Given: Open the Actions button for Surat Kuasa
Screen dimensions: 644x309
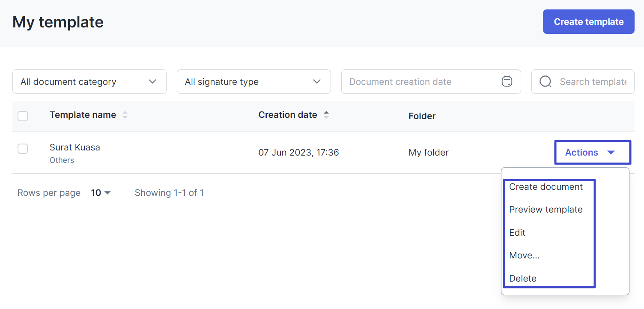Looking at the screenshot, I should pyautogui.click(x=592, y=152).
